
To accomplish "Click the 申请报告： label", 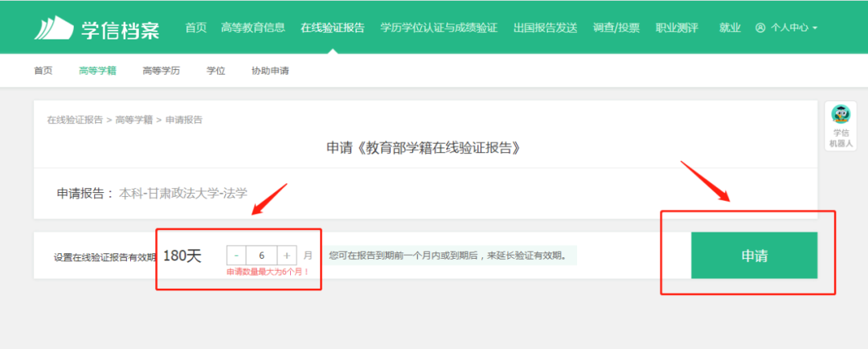I will coord(85,193).
